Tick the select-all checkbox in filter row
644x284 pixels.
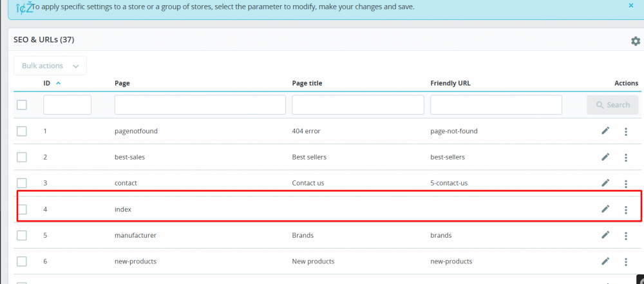tap(22, 105)
